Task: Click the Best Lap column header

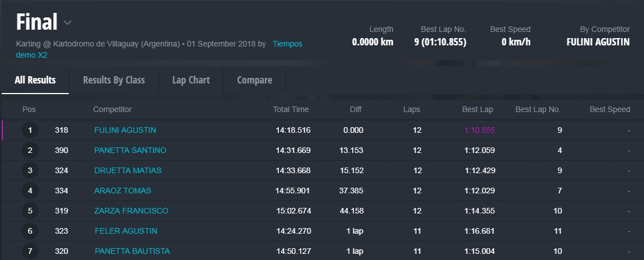Action: point(477,109)
